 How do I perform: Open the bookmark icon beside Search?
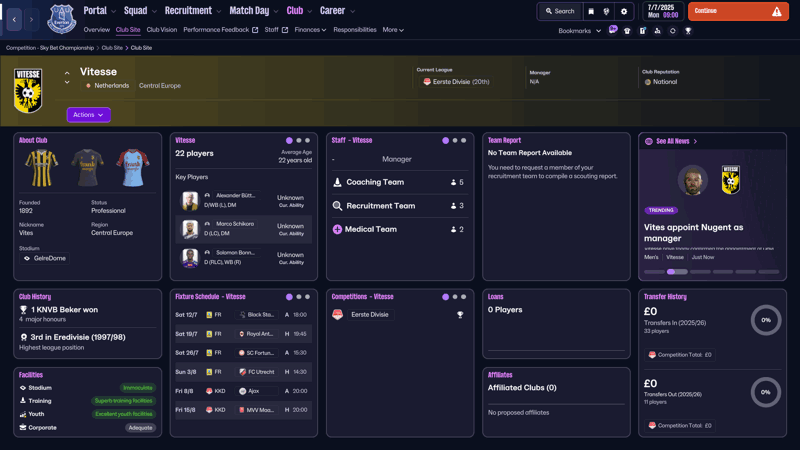pyautogui.click(x=591, y=11)
